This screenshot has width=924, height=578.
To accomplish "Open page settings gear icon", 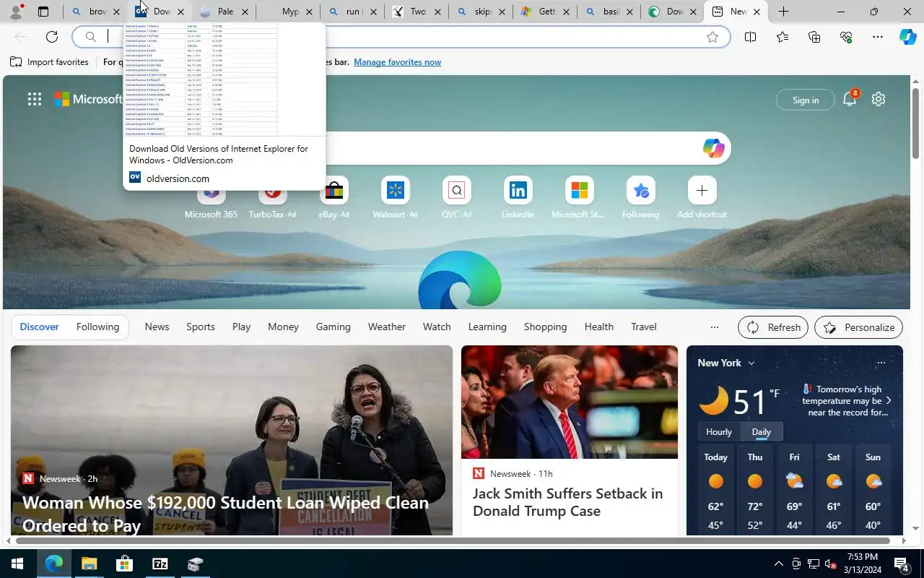I will pyautogui.click(x=879, y=99).
